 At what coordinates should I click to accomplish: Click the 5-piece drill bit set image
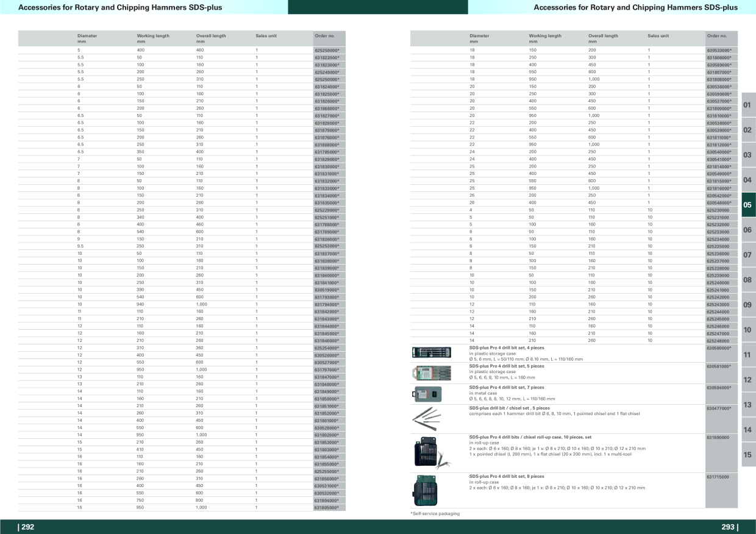[431, 372]
